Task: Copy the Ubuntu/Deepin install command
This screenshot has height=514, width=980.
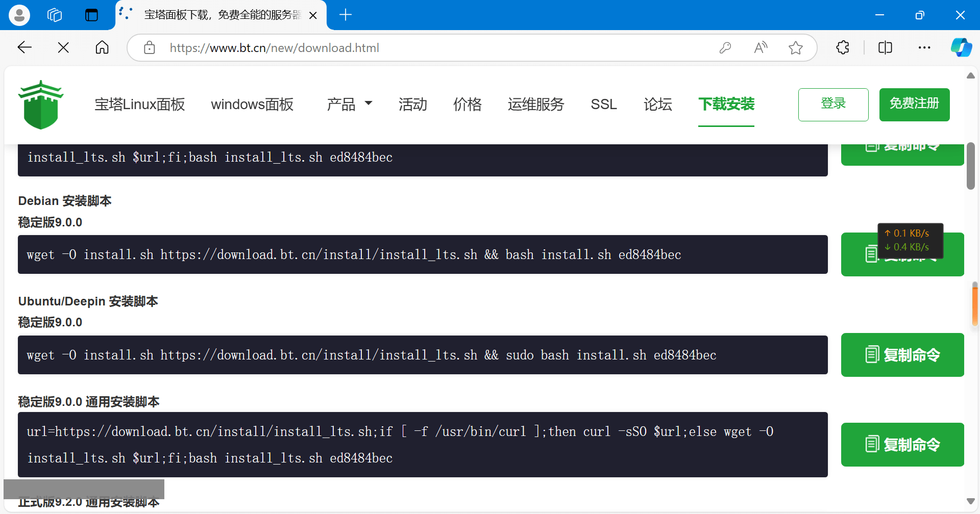Action: (x=902, y=355)
